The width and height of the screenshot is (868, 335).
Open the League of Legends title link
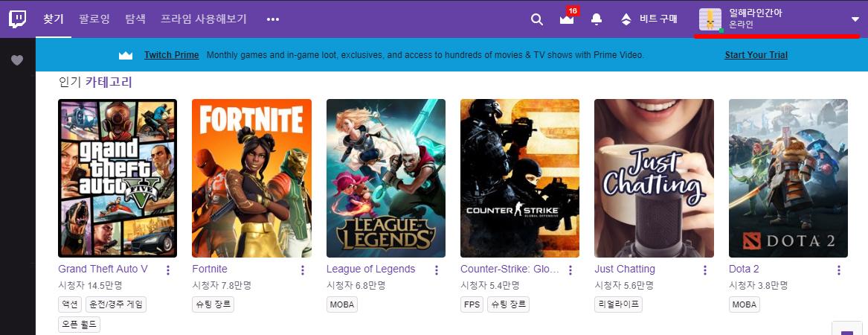[371, 269]
